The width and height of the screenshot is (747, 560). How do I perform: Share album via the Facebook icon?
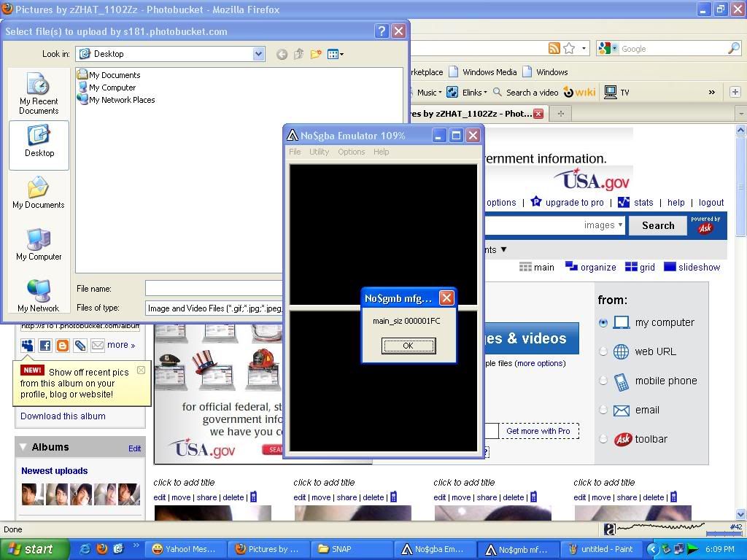click(x=45, y=345)
